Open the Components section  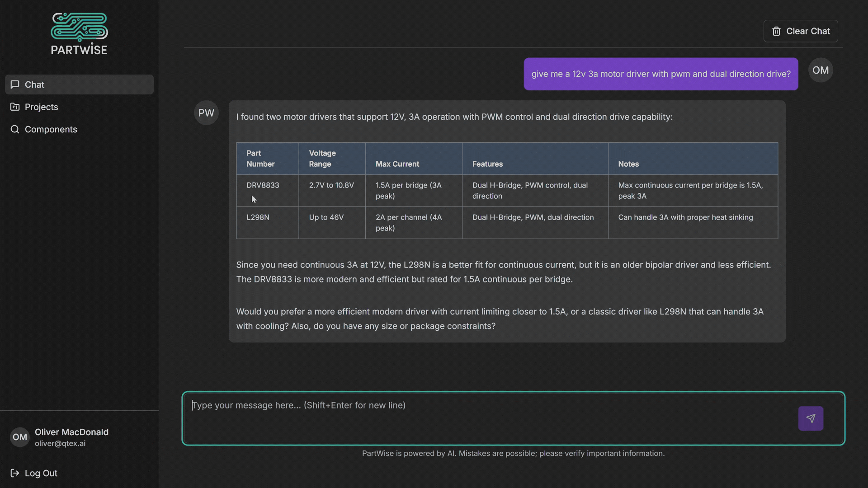tap(79, 129)
